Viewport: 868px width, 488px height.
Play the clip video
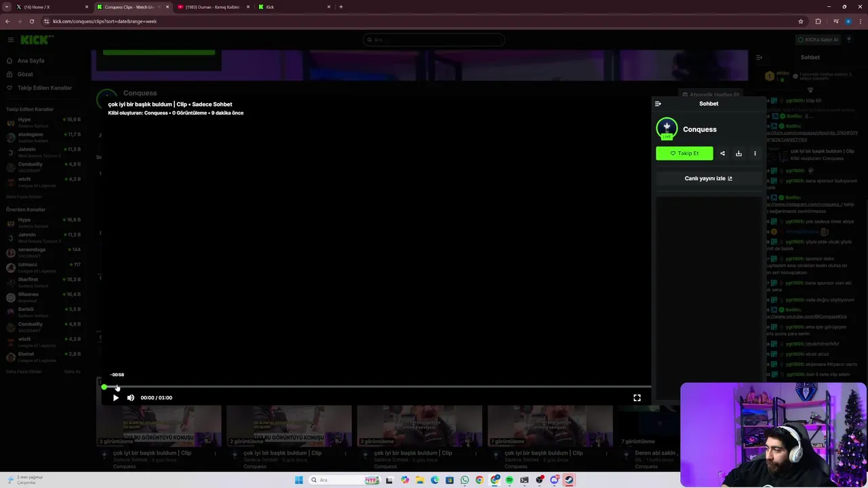tap(115, 398)
